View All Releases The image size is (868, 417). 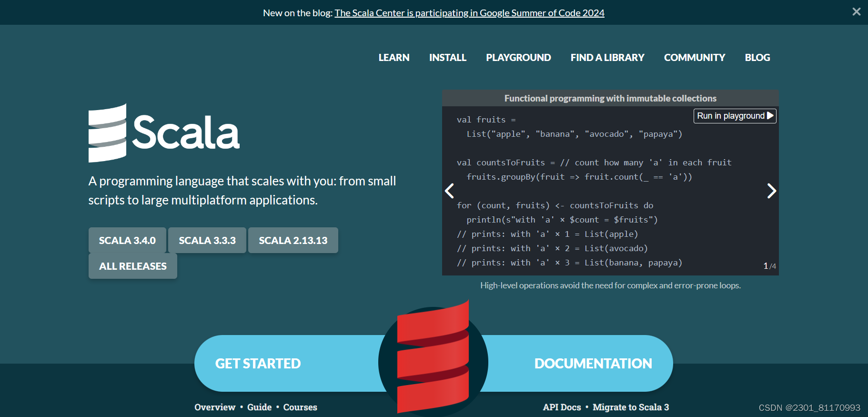pyautogui.click(x=133, y=266)
